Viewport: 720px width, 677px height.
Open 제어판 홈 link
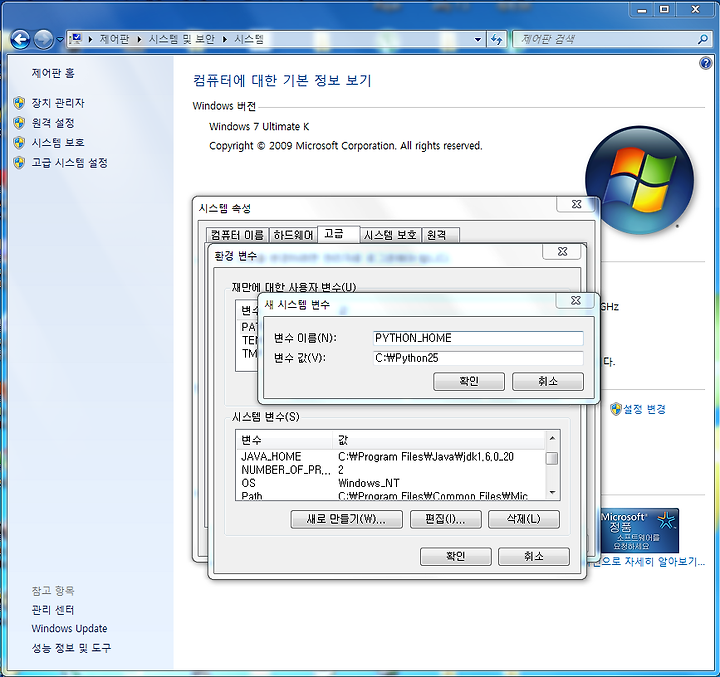coord(53,73)
